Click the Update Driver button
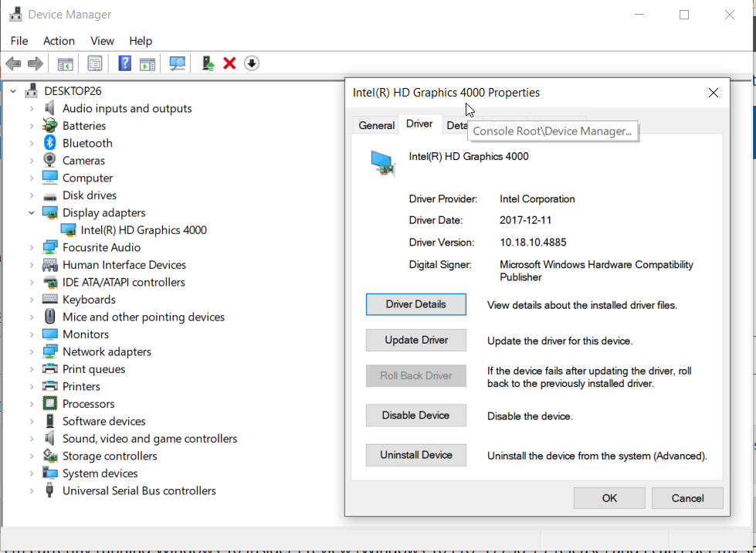This screenshot has height=553, width=756. tap(416, 340)
